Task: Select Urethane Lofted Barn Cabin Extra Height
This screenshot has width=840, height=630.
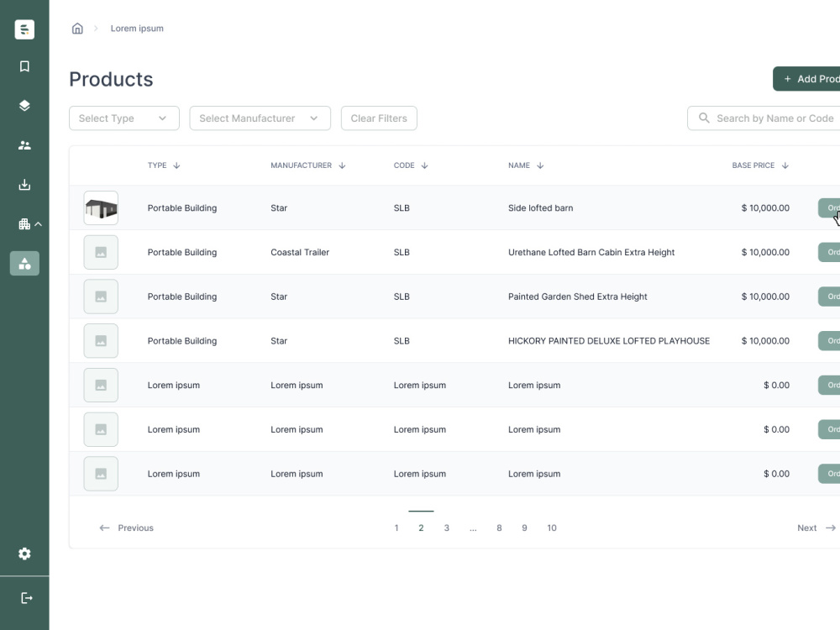Action: tap(591, 252)
